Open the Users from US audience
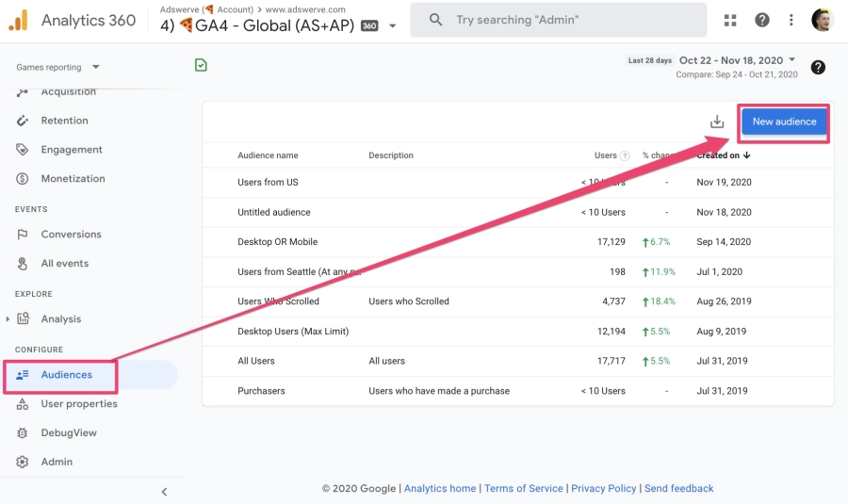 pos(268,182)
